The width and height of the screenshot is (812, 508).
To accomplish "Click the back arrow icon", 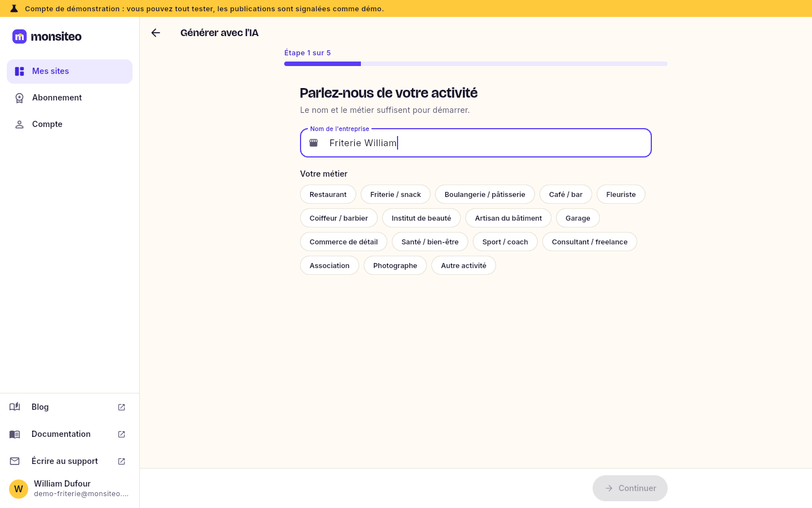I will point(156,33).
